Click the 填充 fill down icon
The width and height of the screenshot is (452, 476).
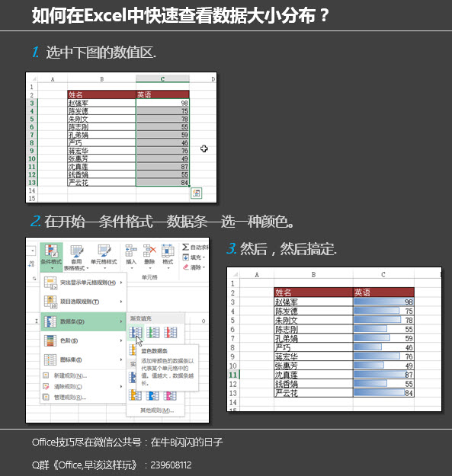point(185,257)
